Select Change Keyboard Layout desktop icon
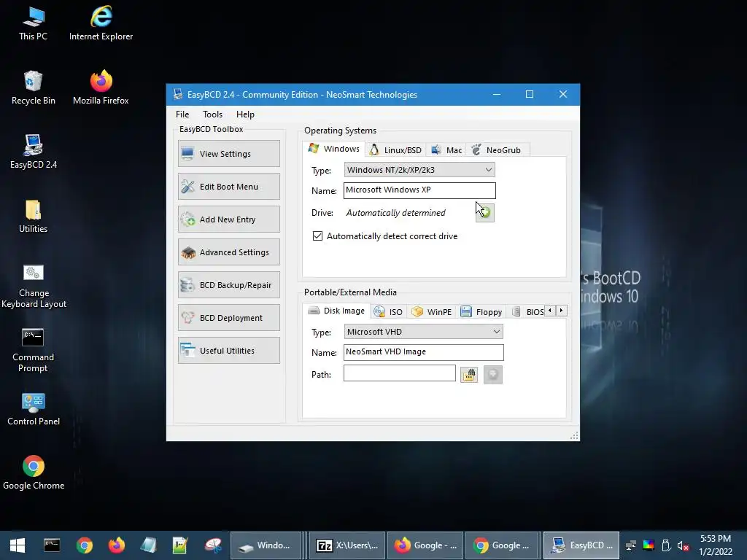 34,287
